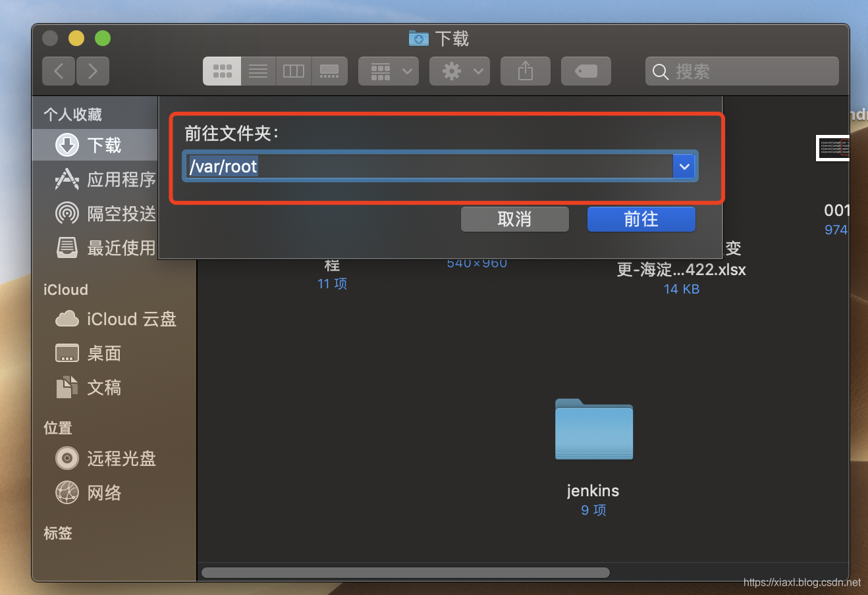This screenshot has height=595, width=868.
Task: Click the Recents tray icon in sidebar
Action: (67, 247)
